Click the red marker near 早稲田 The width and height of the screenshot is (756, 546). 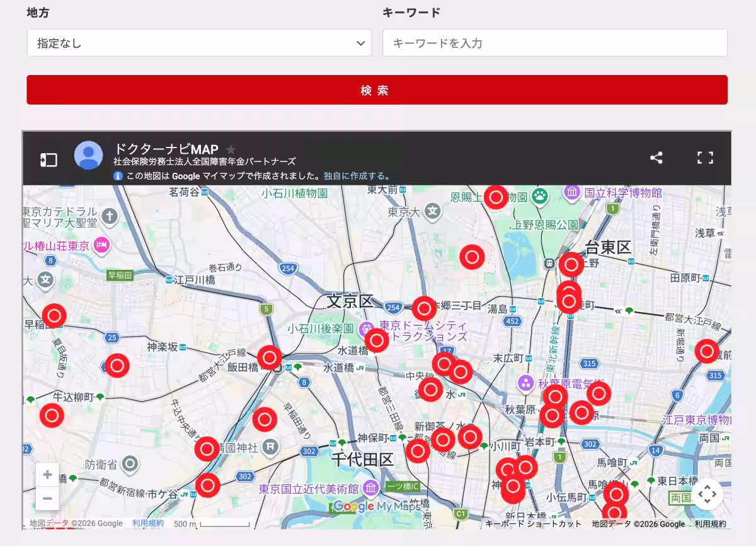click(54, 315)
